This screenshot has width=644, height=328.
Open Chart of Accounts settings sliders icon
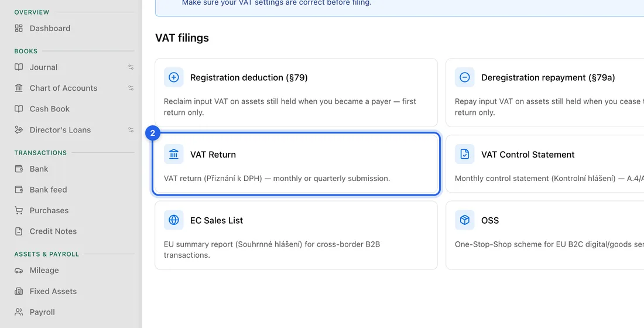131,88
